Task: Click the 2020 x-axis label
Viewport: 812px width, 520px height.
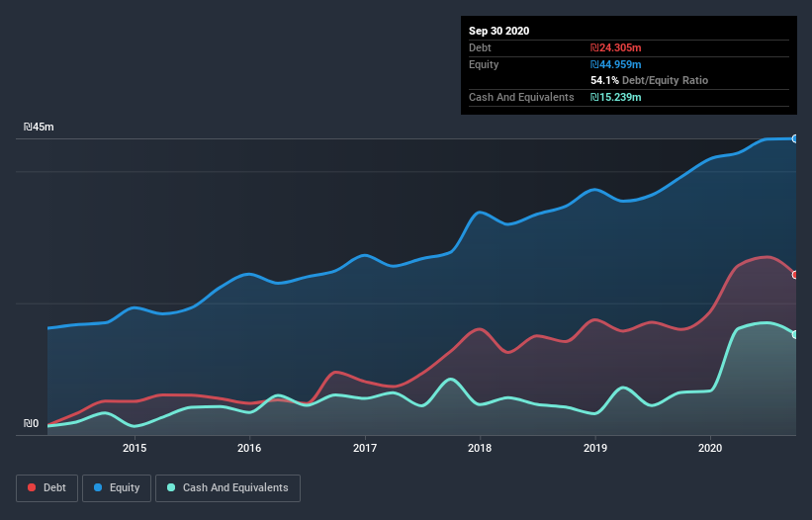Action: [x=710, y=448]
